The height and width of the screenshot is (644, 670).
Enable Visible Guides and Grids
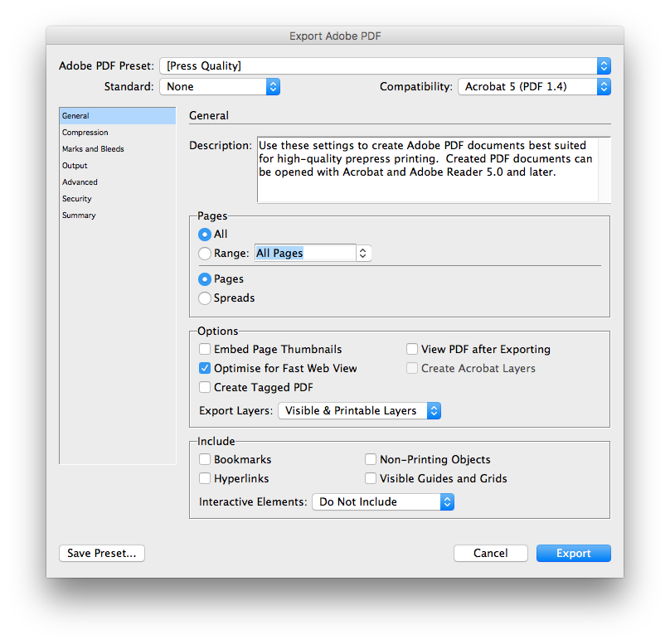pos(371,478)
